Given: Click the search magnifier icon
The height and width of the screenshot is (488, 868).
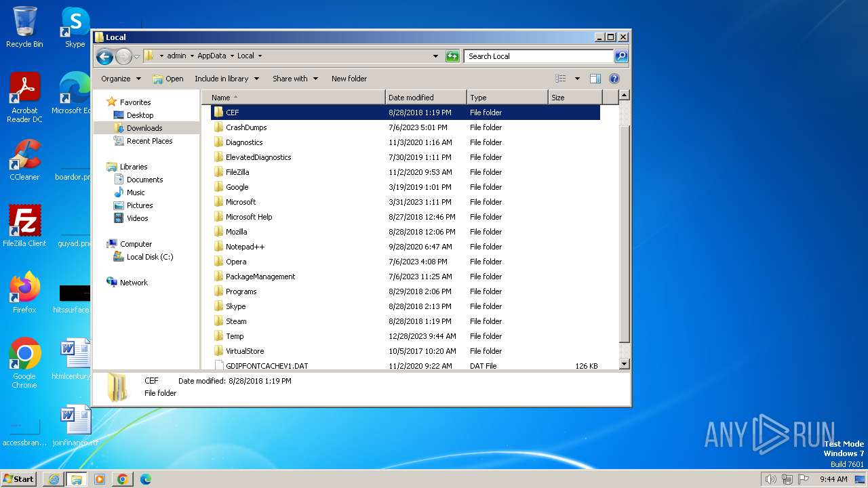Looking at the screenshot, I should coord(620,56).
